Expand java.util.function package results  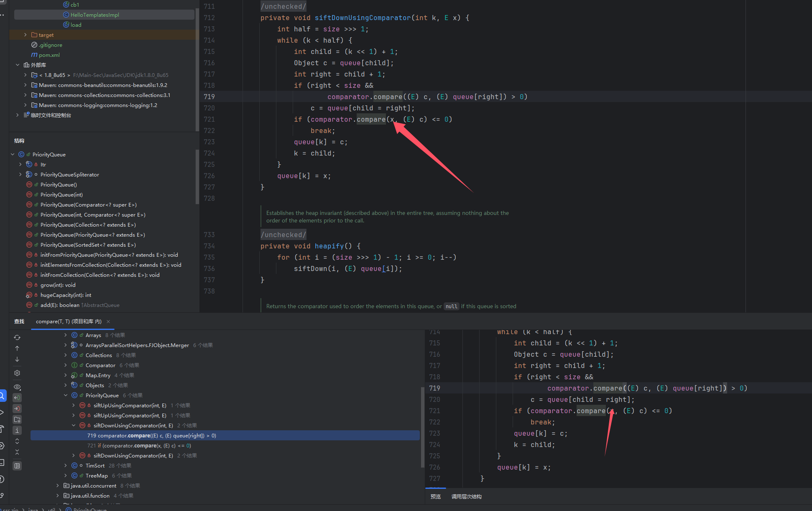(x=58, y=496)
